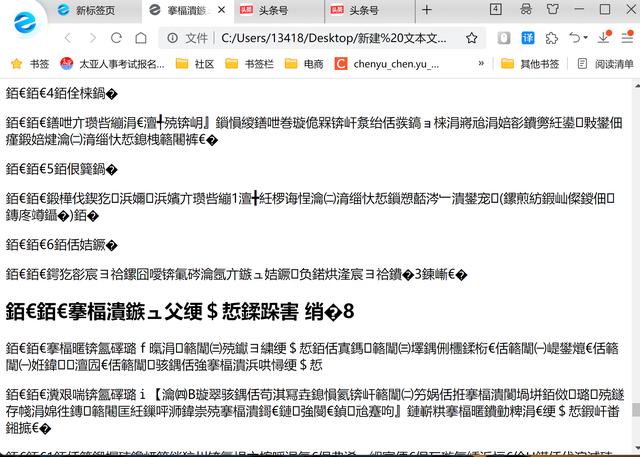Maximize the browser window
Image resolution: width=640 pixels, height=457 pixels.
pos(605,9)
